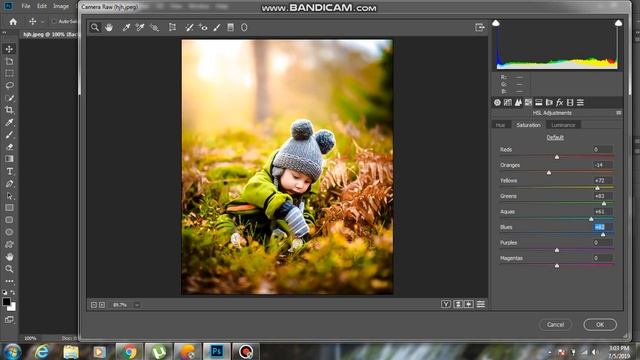Image resolution: width=640 pixels, height=360 pixels.
Task: Open the Basic panel icon
Action: pos(497,102)
